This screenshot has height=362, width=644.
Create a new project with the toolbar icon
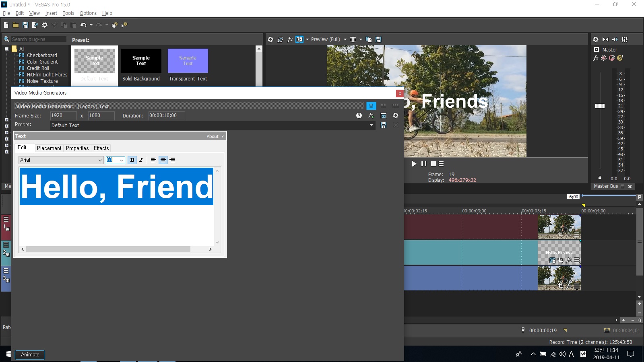(x=6, y=25)
